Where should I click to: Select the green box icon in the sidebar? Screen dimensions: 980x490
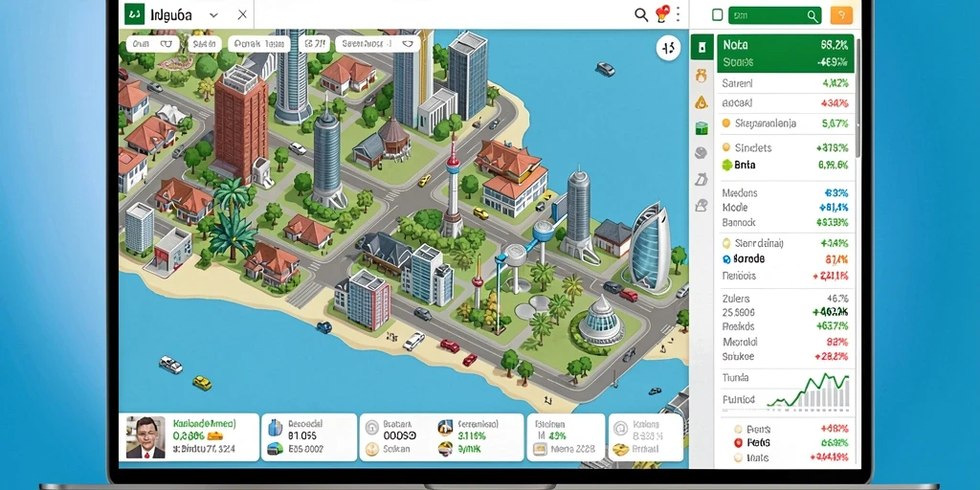tap(702, 128)
